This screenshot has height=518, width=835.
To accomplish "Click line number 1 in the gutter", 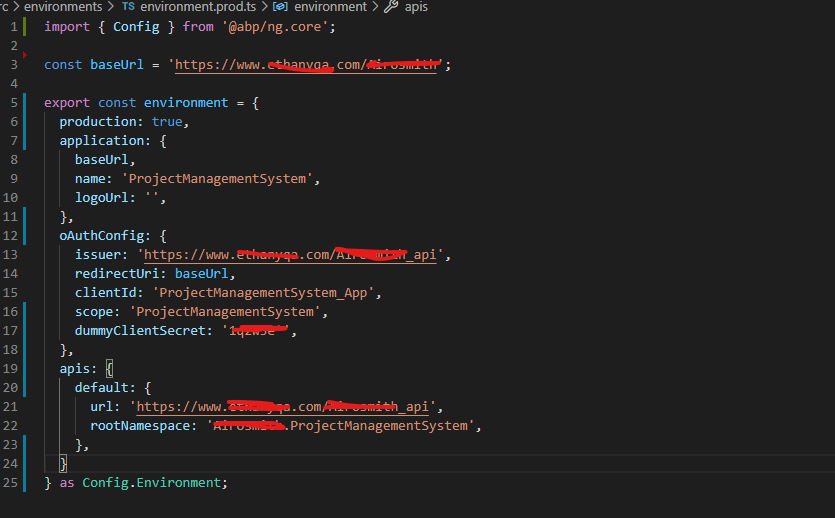I will tap(14, 27).
